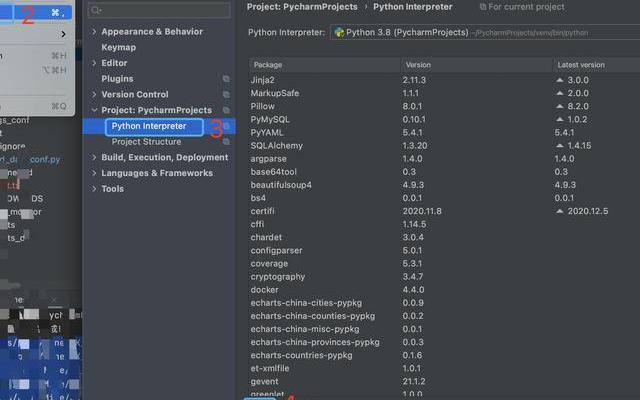640x400 pixels.
Task: Expand the Editor settings section
Action: (94, 63)
